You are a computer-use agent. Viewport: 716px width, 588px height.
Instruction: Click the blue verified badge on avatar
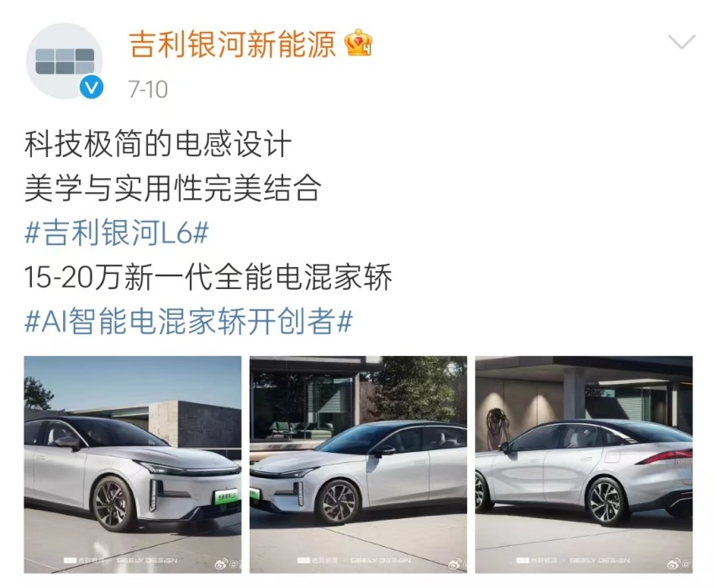coord(92,87)
